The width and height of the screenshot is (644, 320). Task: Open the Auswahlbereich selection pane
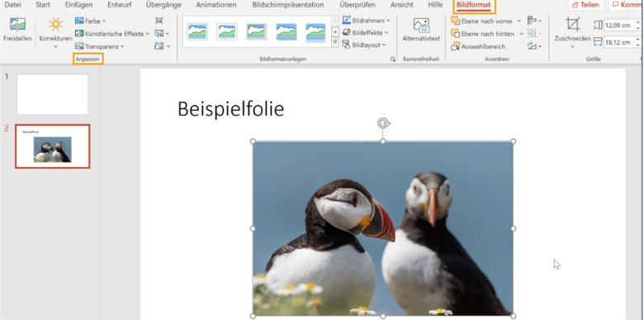click(x=479, y=46)
